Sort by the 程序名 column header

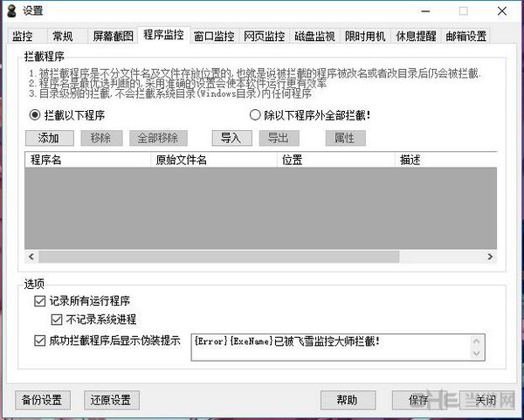[x=87, y=160]
